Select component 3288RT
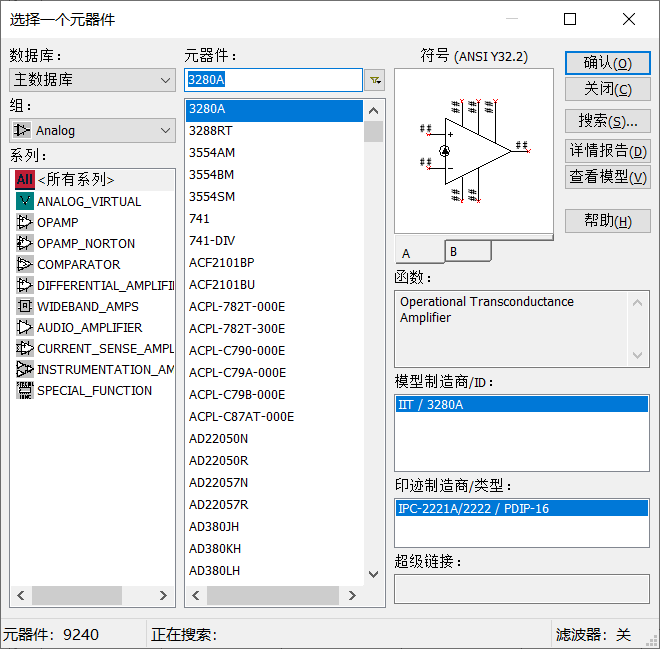 274,131
